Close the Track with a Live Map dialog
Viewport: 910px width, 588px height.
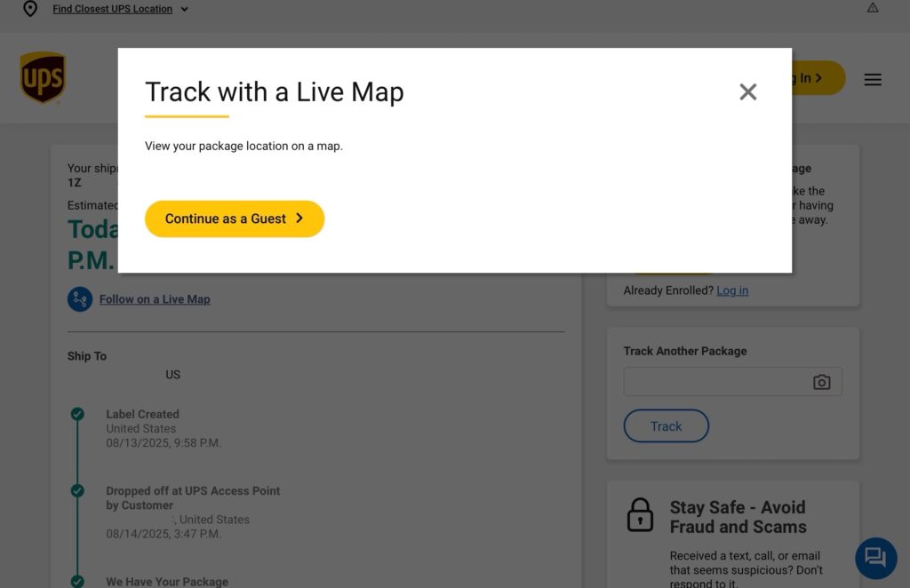(747, 91)
